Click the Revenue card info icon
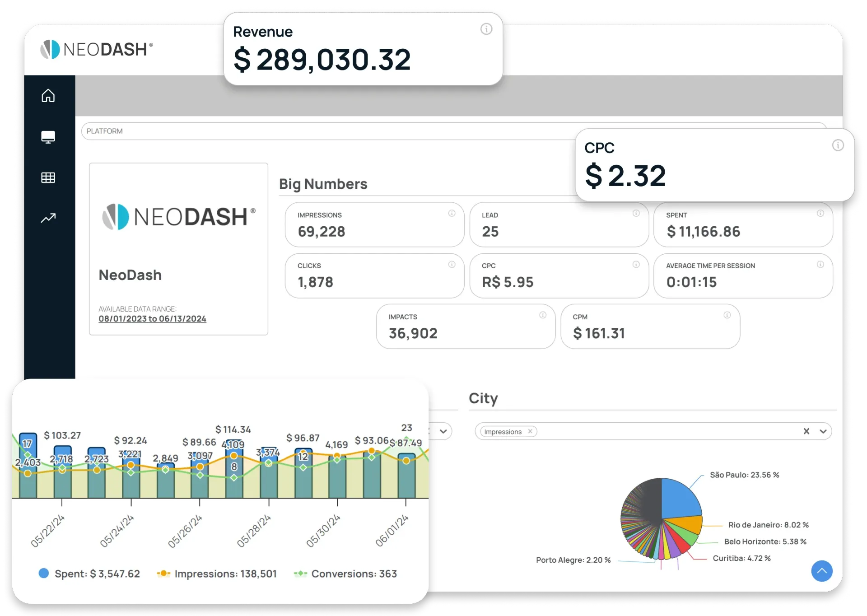This screenshot has width=867, height=616. click(x=486, y=29)
